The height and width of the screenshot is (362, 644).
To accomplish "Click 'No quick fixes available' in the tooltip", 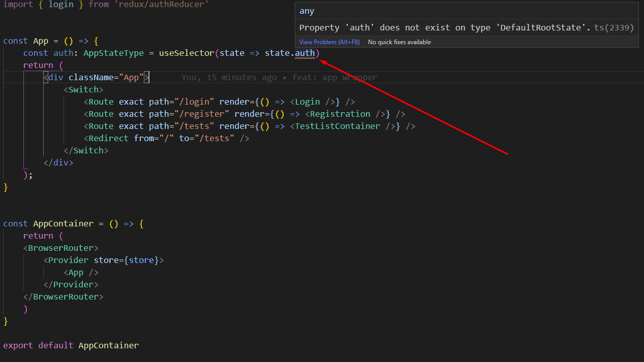I will pyautogui.click(x=400, y=42).
